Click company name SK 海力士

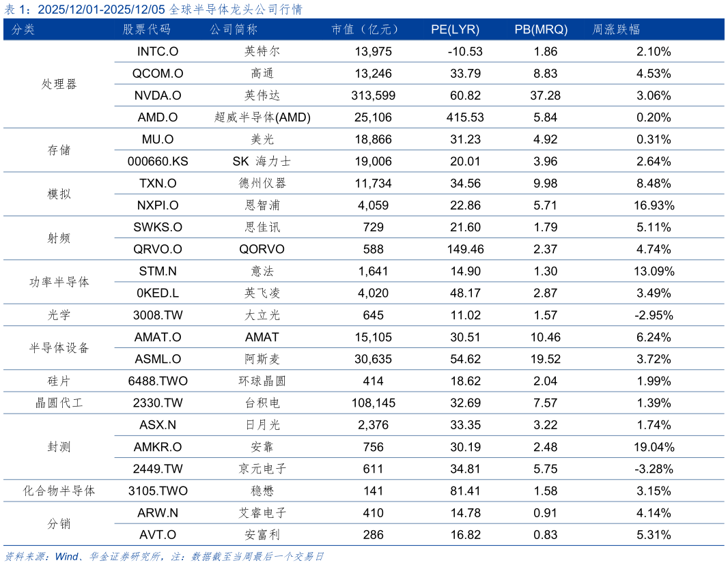[x=262, y=162]
